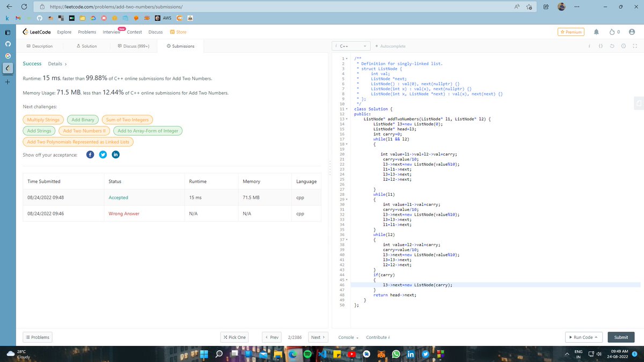Select the Submissions tab

tap(180, 46)
